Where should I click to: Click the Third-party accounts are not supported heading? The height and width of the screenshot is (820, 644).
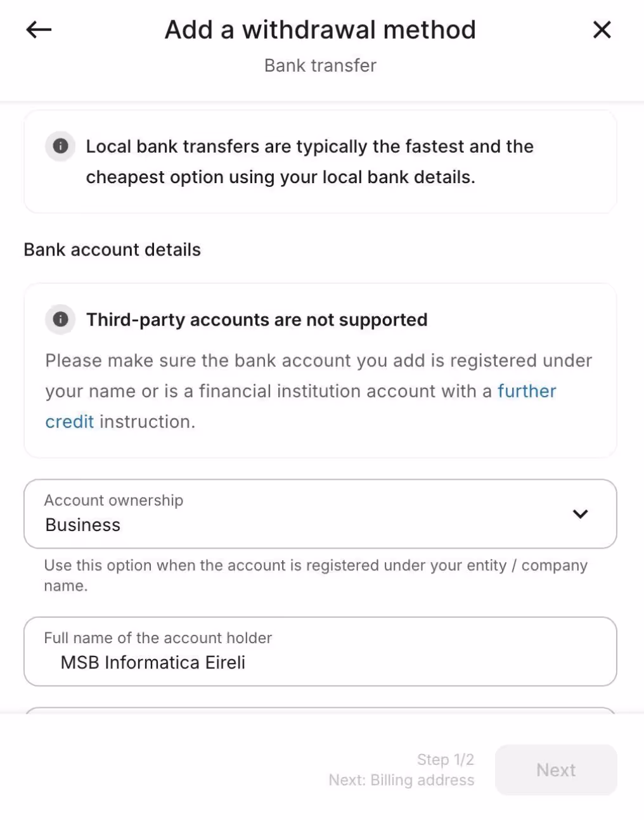point(257,319)
